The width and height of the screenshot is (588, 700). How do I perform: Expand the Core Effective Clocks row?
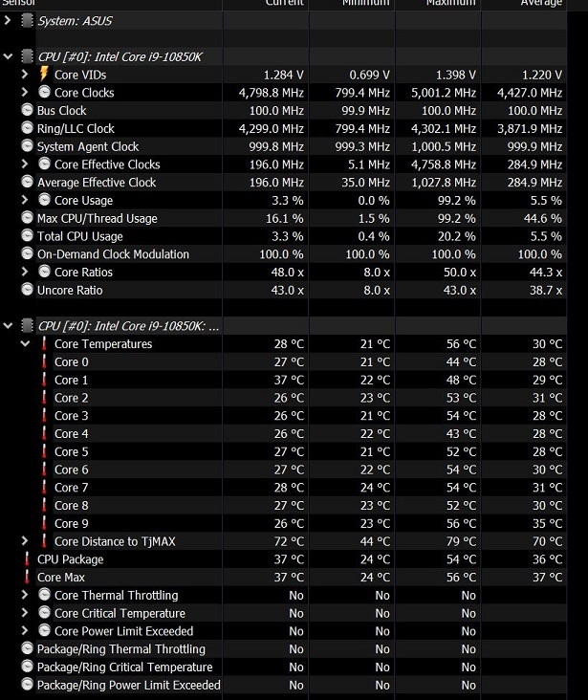tap(26, 164)
